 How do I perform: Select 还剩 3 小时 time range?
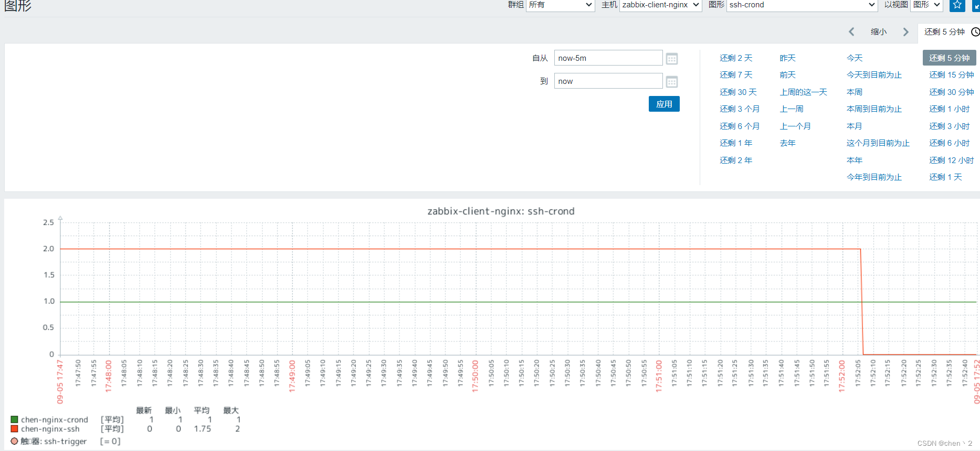point(949,126)
